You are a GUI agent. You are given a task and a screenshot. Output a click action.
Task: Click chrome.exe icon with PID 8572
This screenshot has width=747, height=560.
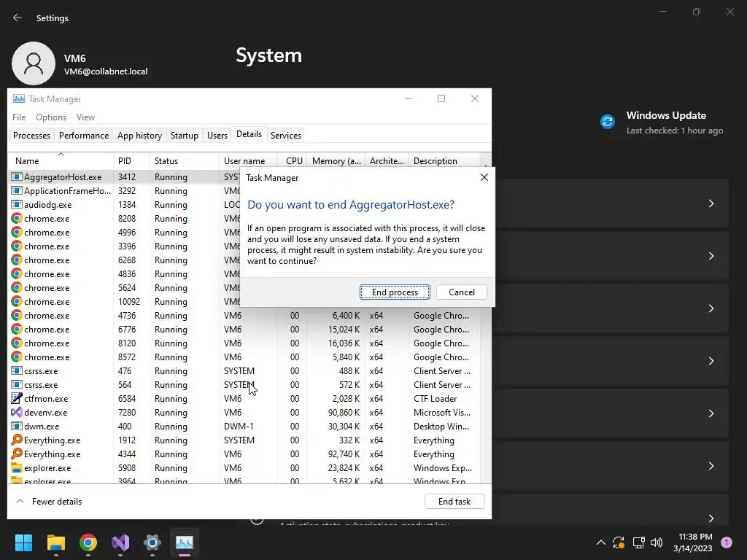tap(17, 357)
